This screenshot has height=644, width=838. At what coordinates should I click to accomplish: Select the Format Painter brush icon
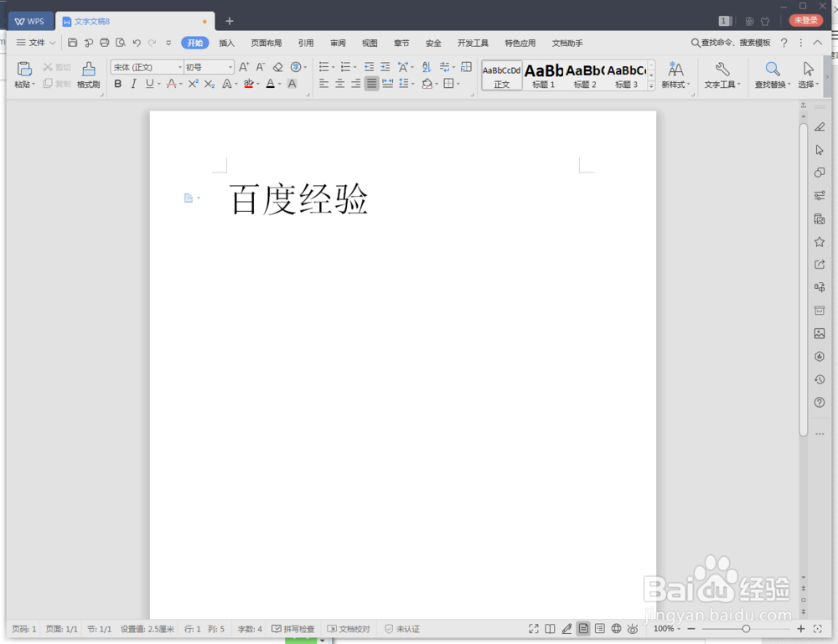[89, 70]
